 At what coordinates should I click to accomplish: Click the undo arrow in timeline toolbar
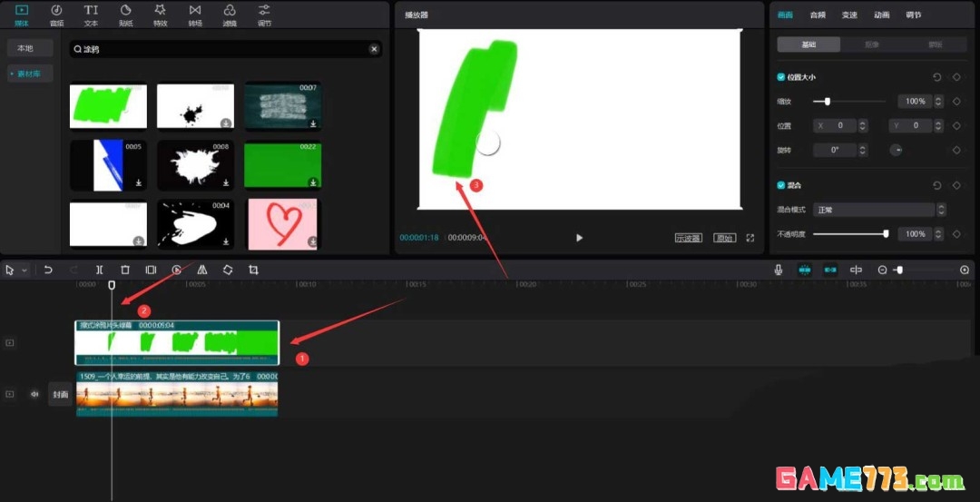(48, 271)
